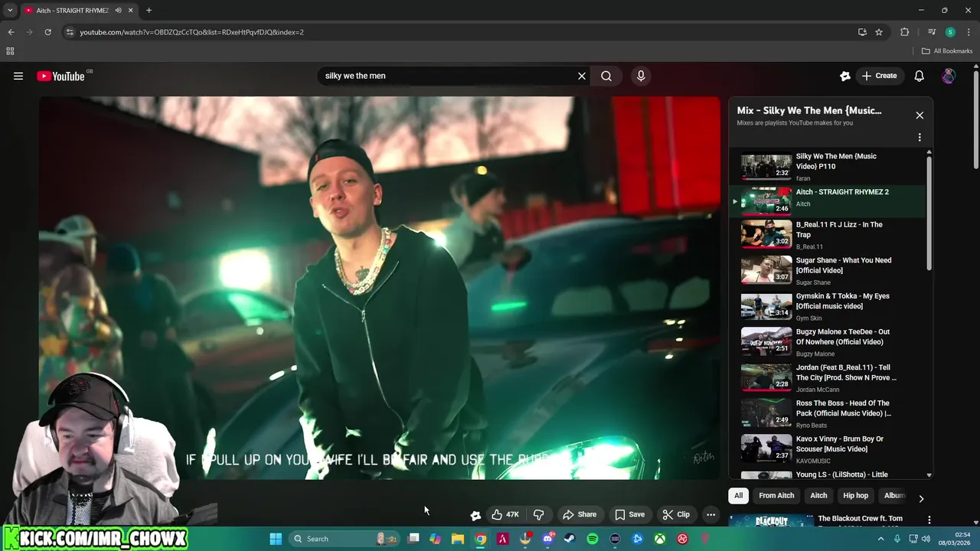The width and height of the screenshot is (980, 551).
Task: Open more actions three-dot menu below video
Action: click(710, 514)
